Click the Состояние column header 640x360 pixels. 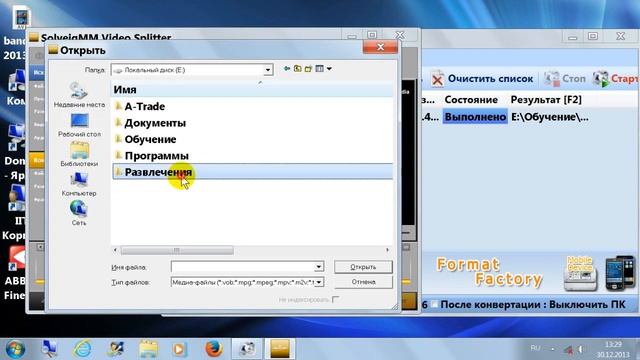[x=471, y=100]
